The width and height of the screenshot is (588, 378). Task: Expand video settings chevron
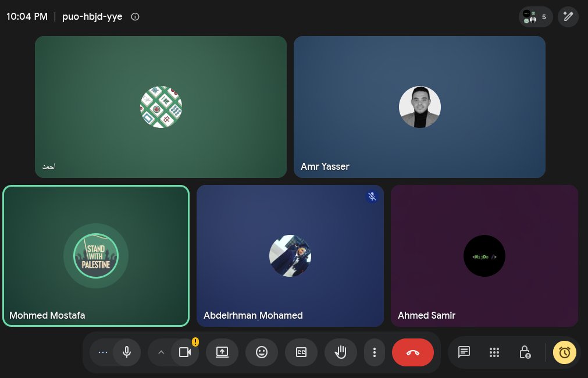pos(161,352)
